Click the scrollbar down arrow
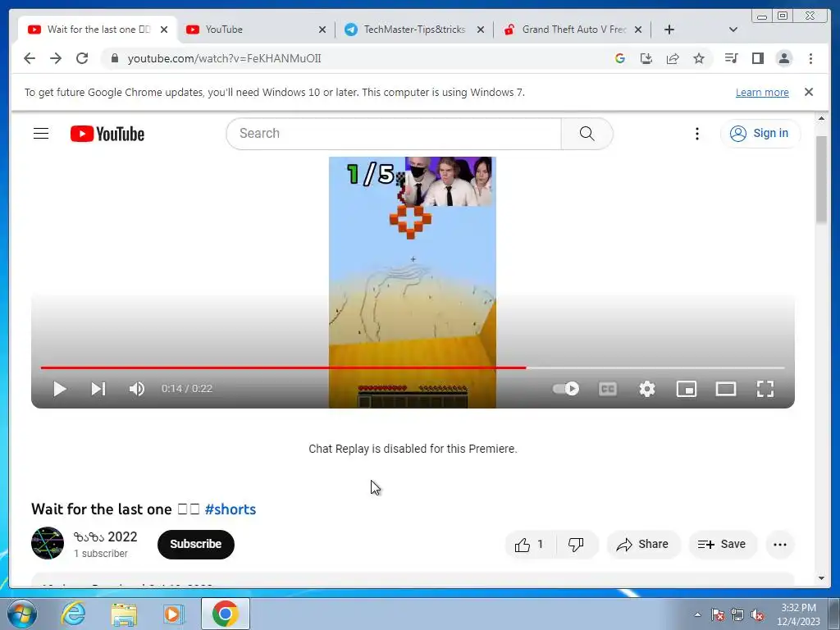840x630 pixels. click(821, 578)
